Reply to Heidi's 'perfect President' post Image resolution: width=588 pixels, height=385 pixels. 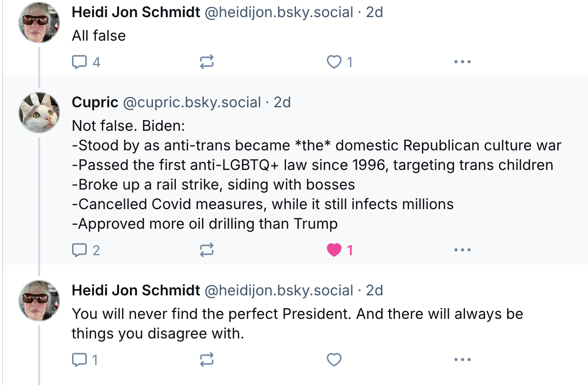coord(79,360)
